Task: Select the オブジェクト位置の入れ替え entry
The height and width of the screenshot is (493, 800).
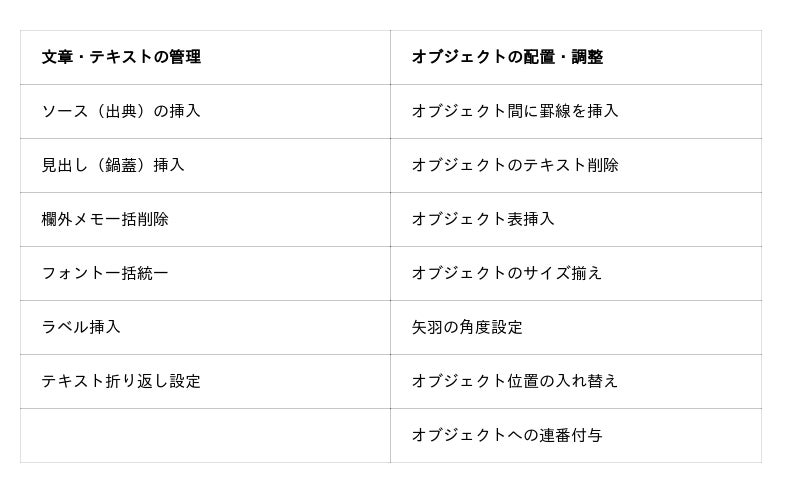Action: [x=515, y=381]
